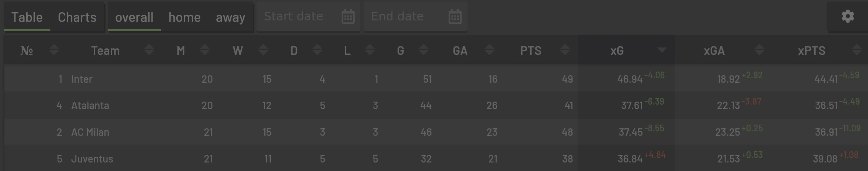Switch to the Charts tab
Viewport: 868px width, 171px height.
pyautogui.click(x=77, y=17)
